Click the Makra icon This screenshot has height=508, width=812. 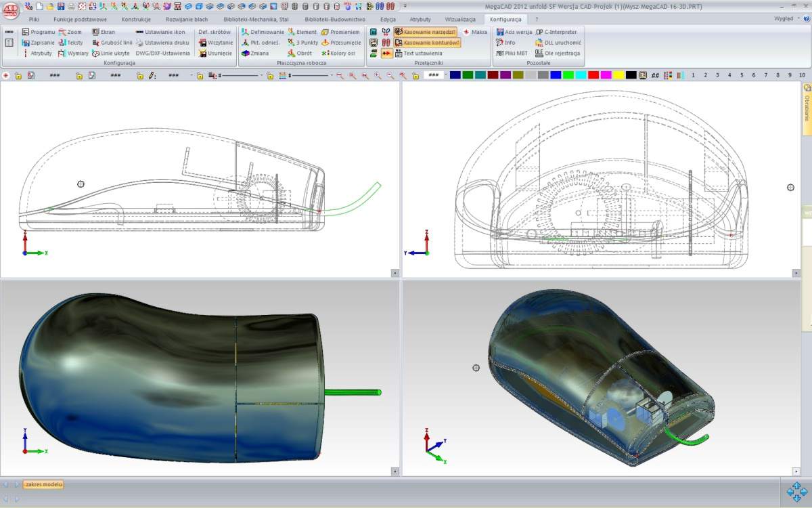474,33
